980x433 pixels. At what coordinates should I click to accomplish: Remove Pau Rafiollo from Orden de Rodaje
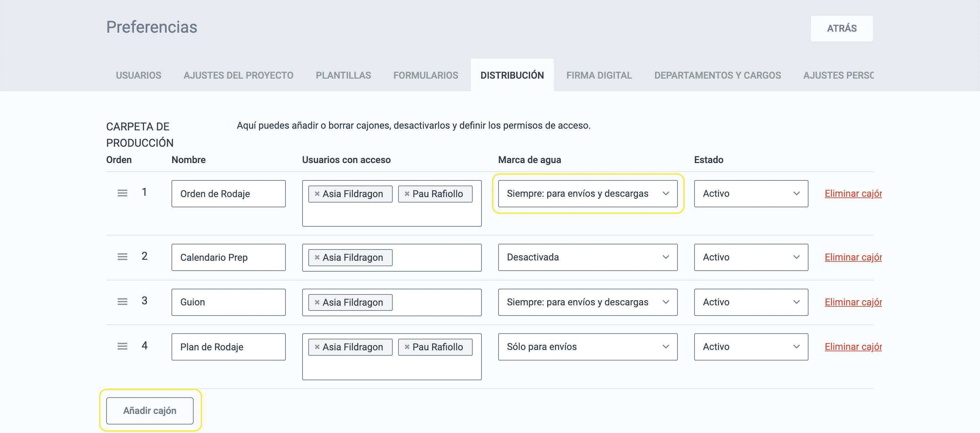point(407,194)
